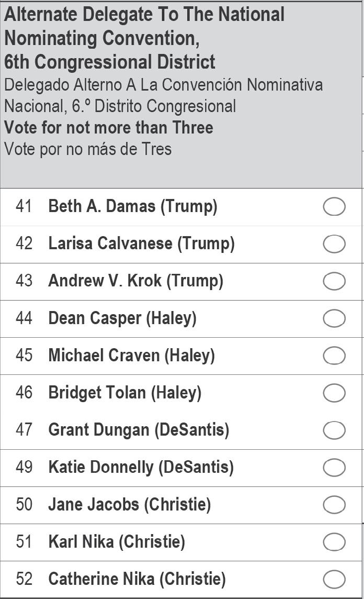This screenshot has width=364, height=599.
Task: Click the ballot number 52
Action: click(24, 579)
